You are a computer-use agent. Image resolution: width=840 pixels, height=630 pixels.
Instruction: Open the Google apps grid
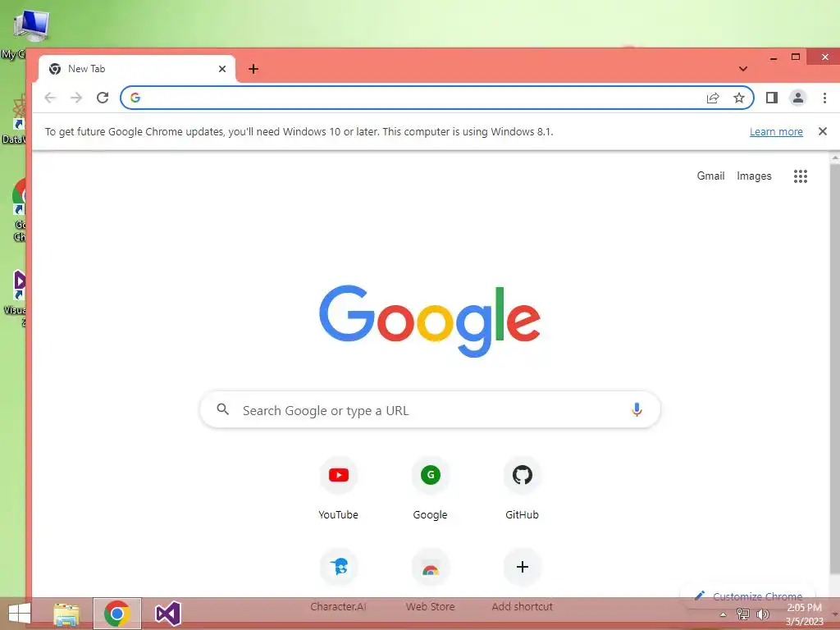[801, 176]
